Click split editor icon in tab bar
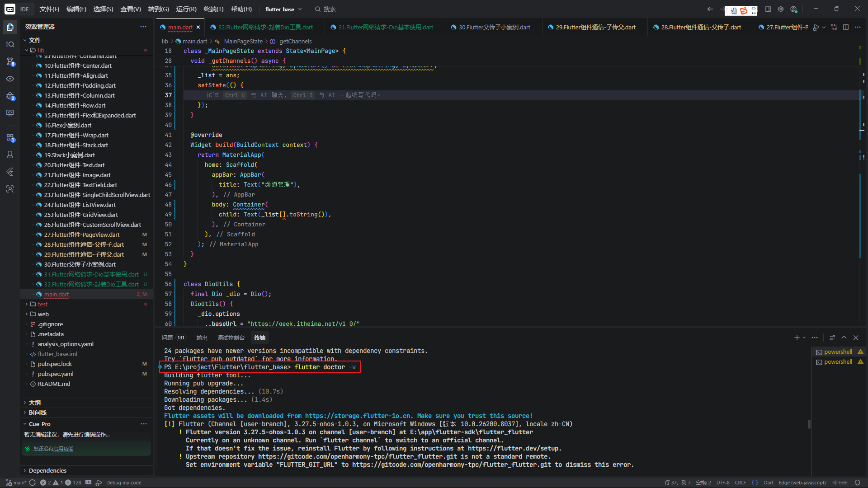 (846, 27)
